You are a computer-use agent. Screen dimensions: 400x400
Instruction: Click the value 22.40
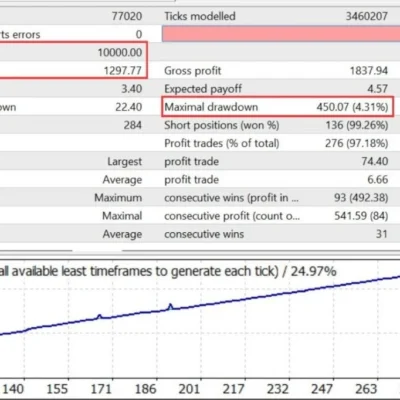(129, 107)
